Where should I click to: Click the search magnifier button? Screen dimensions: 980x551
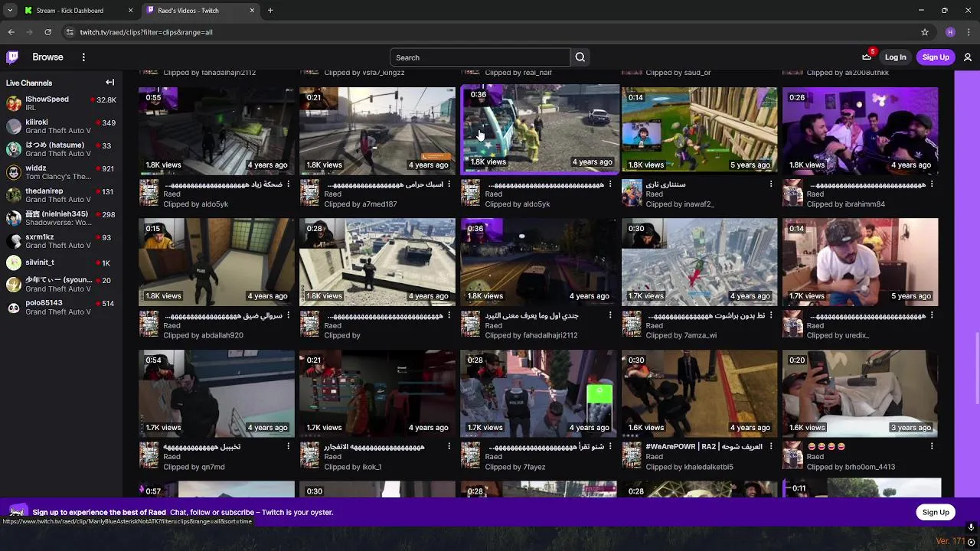(x=580, y=57)
